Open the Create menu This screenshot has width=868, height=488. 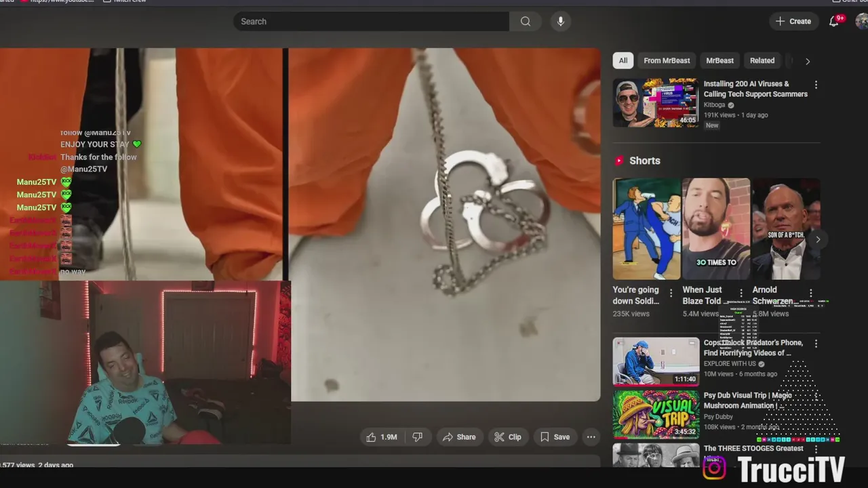tap(793, 21)
